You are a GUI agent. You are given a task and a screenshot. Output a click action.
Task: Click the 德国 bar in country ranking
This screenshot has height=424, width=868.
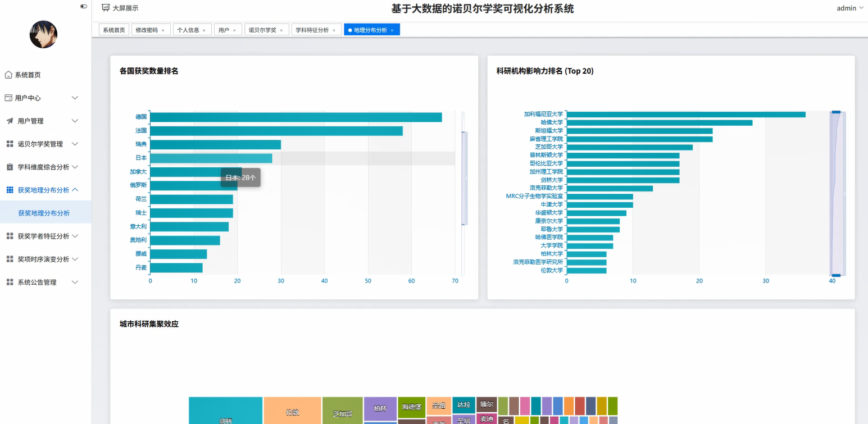pos(296,117)
